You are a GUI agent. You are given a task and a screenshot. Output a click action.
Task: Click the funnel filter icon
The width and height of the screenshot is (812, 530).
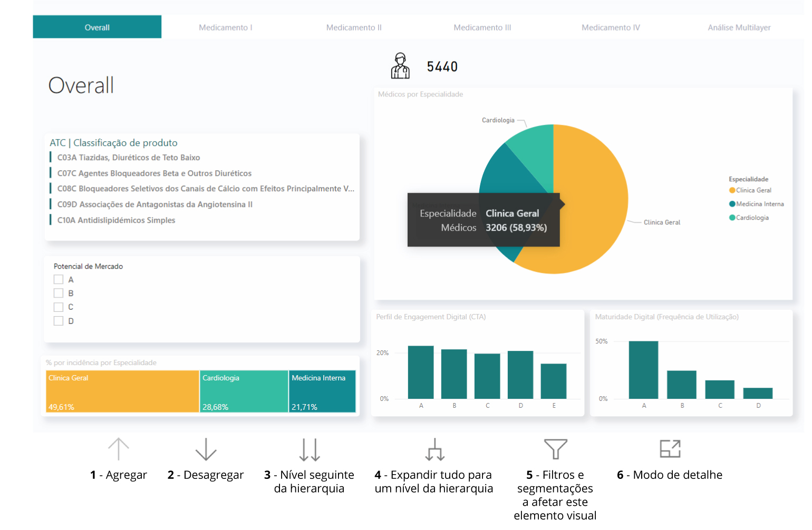(x=555, y=449)
